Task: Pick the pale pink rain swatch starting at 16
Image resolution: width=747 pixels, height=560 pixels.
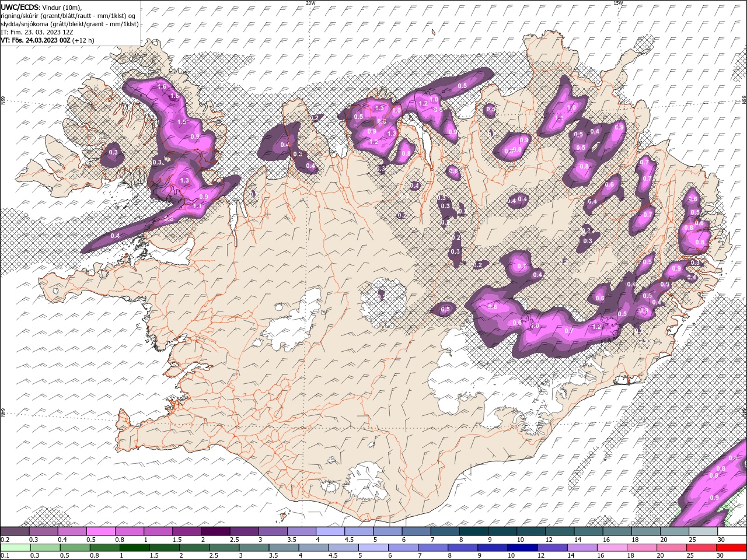Action: (612, 547)
